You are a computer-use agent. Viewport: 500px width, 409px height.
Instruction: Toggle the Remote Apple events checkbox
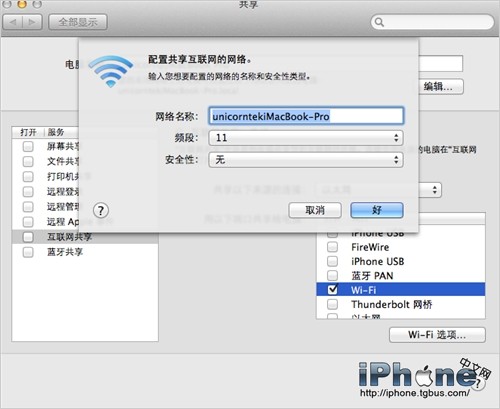coord(28,222)
